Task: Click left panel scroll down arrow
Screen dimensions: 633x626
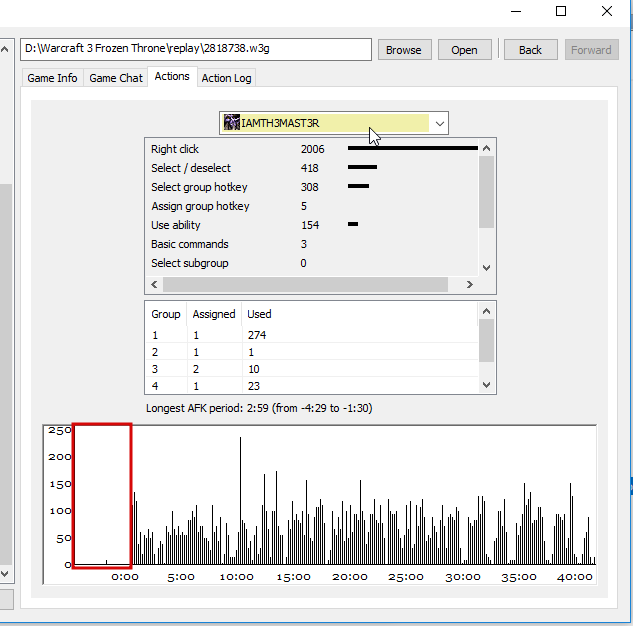Action: pos(5,574)
